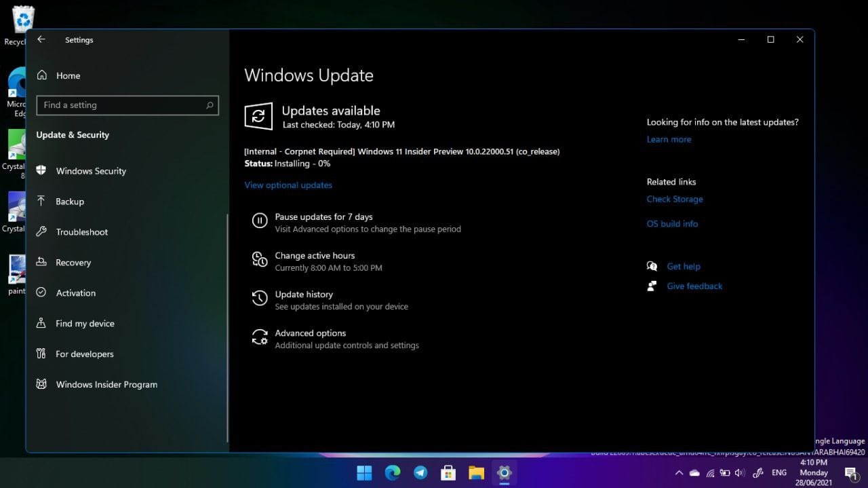Click the Windows Update page heading

click(x=309, y=75)
